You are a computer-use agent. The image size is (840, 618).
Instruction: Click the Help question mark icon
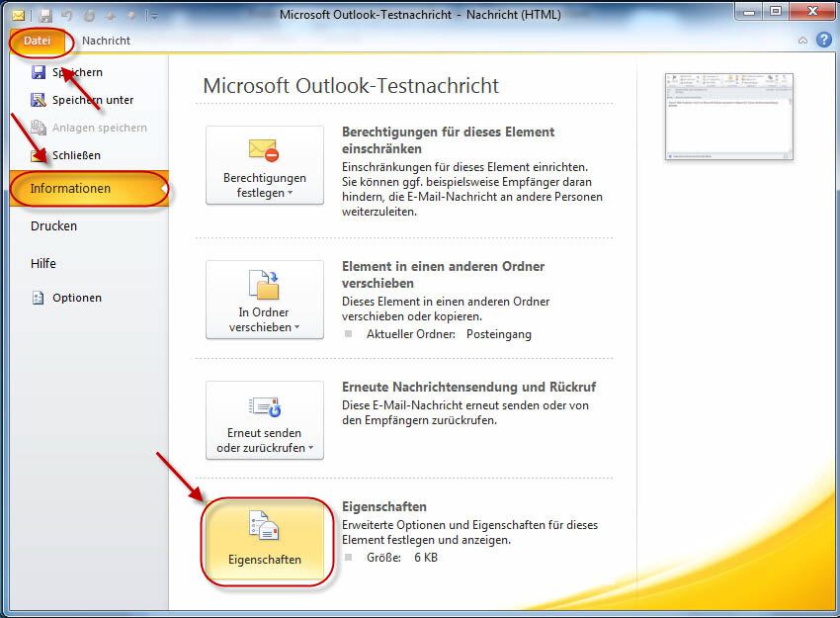point(824,41)
